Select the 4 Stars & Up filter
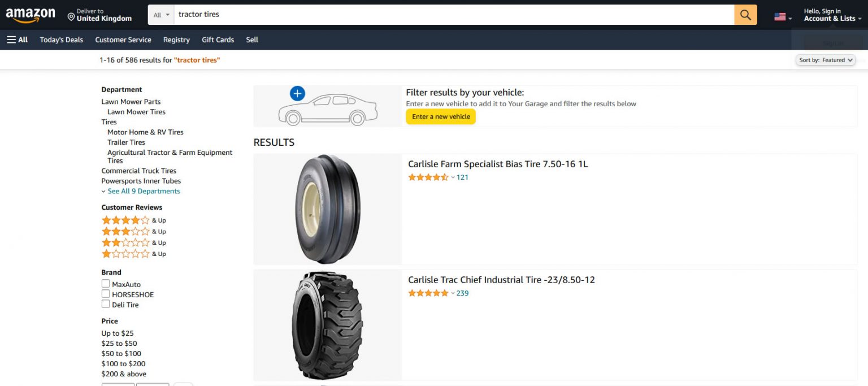The width and height of the screenshot is (868, 386). point(125,220)
